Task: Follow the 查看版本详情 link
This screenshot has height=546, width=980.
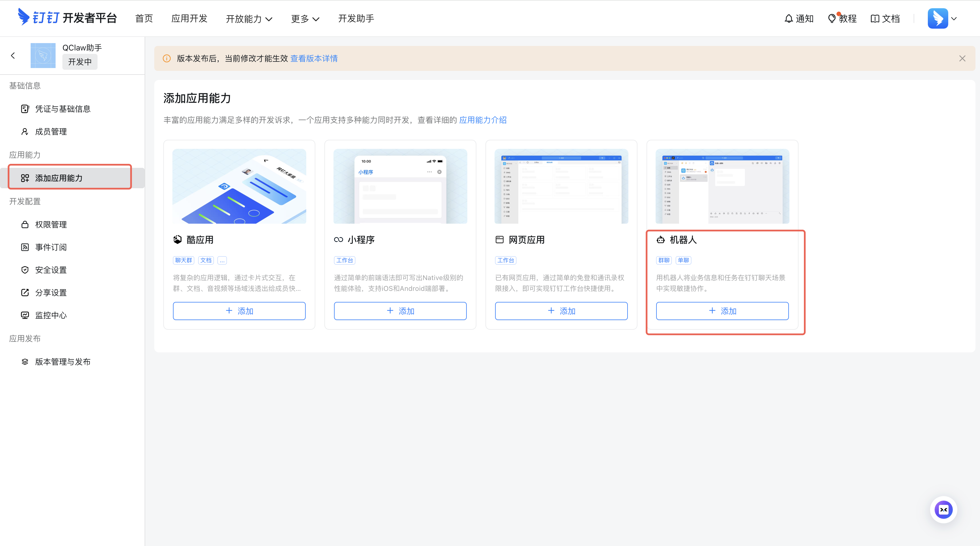Action: [x=314, y=59]
